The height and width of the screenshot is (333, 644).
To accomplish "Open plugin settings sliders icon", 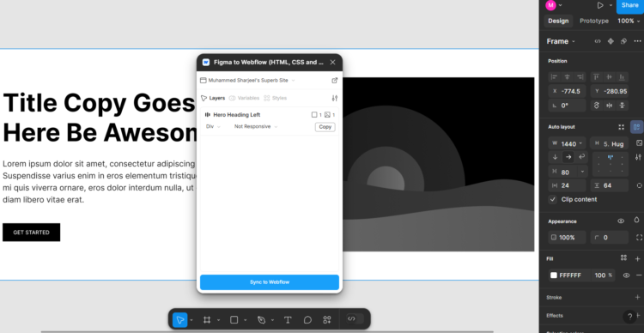I will pos(335,98).
